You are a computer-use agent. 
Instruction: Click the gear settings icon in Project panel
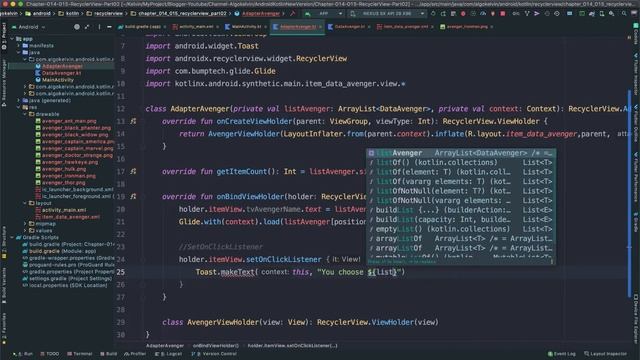click(x=77, y=27)
